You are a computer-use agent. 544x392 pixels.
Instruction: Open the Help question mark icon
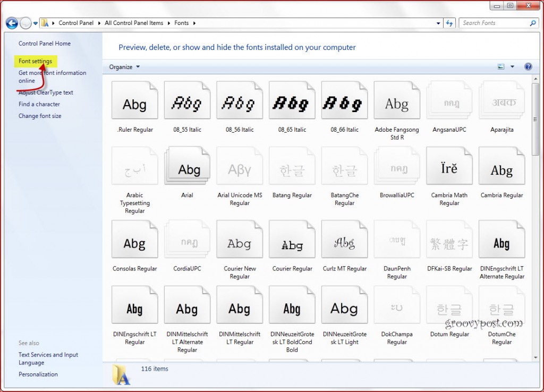528,67
